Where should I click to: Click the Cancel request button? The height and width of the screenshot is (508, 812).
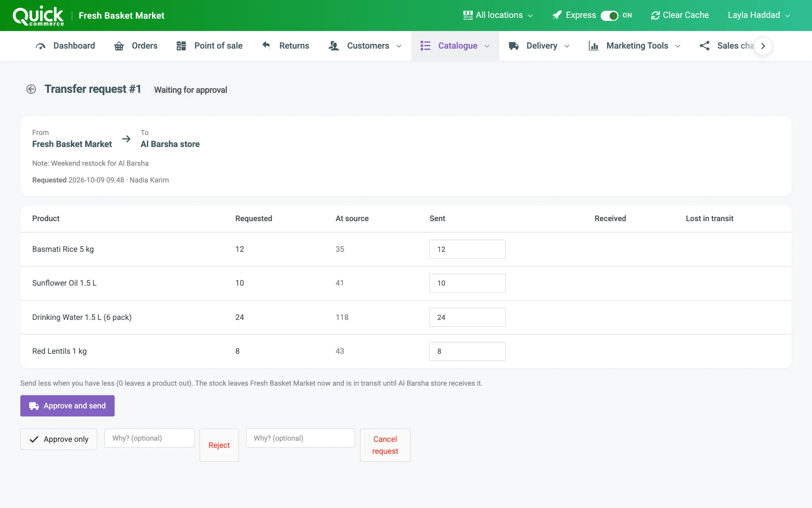click(385, 445)
